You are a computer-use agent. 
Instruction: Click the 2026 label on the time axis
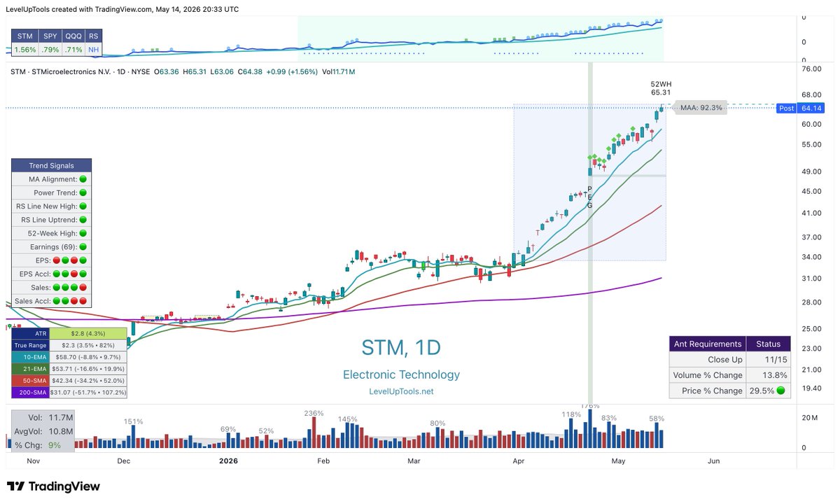pyautogui.click(x=229, y=461)
